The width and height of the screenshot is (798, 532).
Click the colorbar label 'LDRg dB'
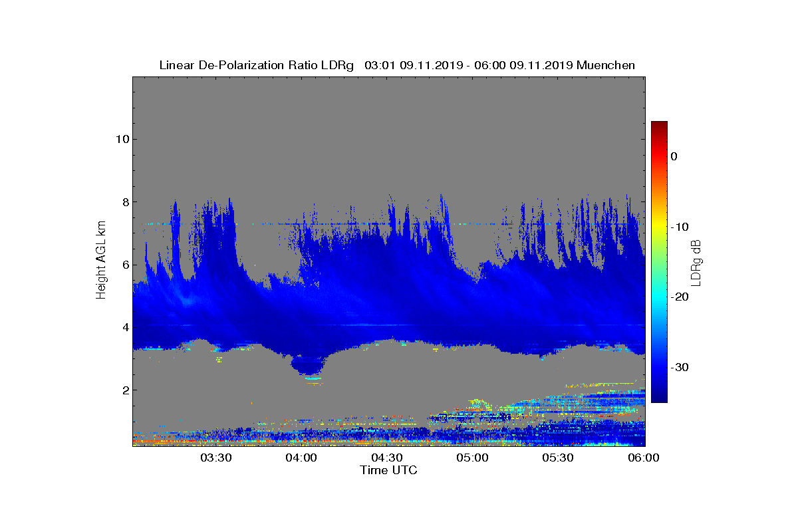point(696,262)
